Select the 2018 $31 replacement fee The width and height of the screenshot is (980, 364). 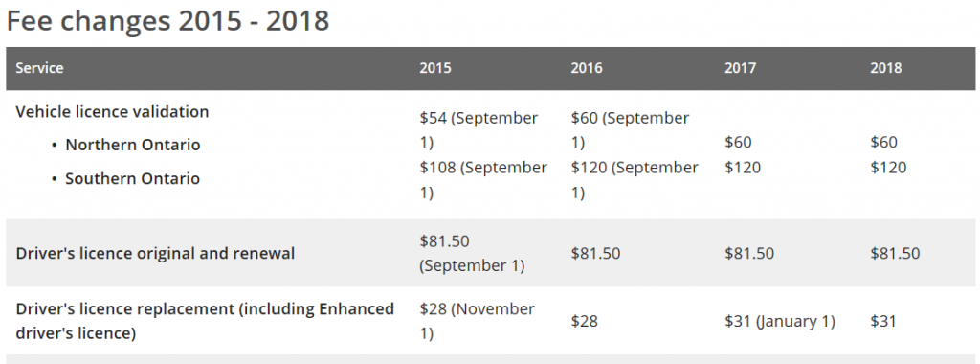[x=883, y=322]
